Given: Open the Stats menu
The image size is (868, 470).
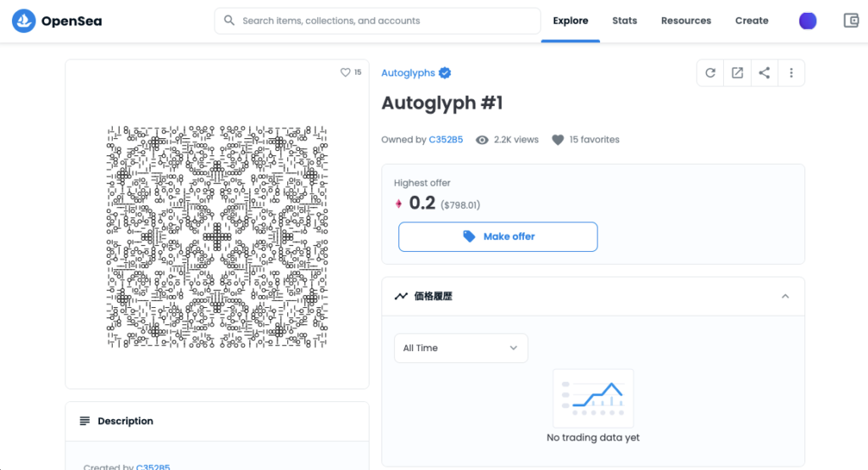Looking at the screenshot, I should (625, 20).
